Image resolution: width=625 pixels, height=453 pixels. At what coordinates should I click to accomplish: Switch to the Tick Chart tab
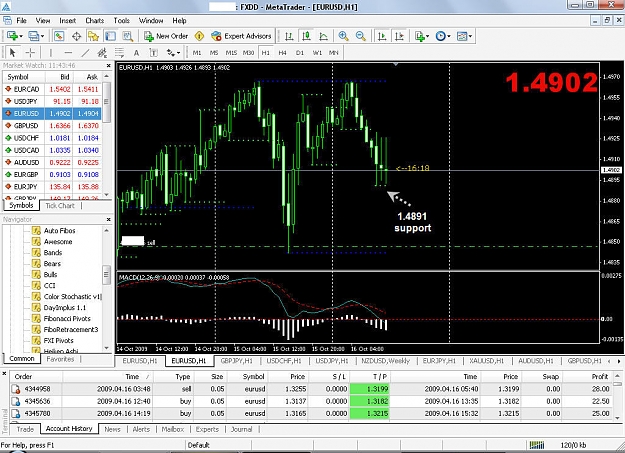coord(60,206)
